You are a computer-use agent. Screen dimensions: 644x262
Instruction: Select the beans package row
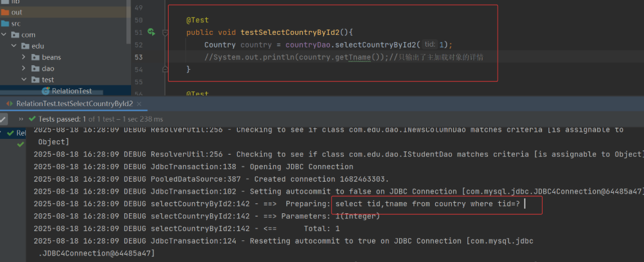pyautogui.click(x=65, y=57)
